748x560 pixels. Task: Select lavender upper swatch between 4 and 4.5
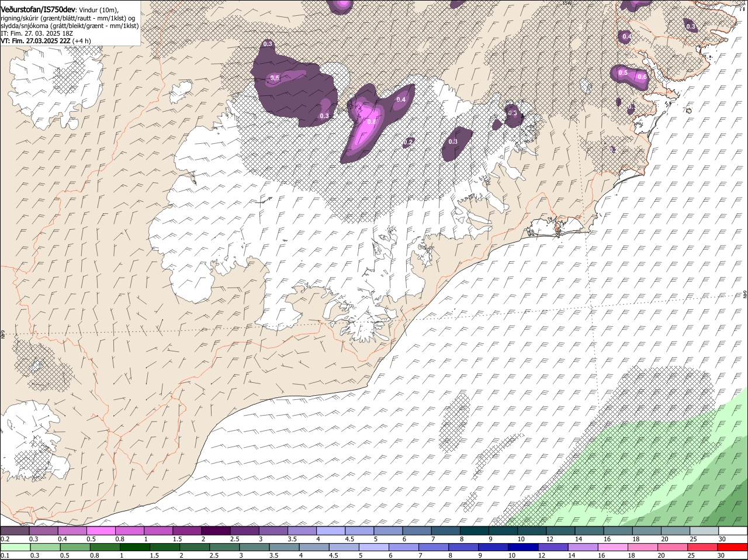[x=331, y=531]
